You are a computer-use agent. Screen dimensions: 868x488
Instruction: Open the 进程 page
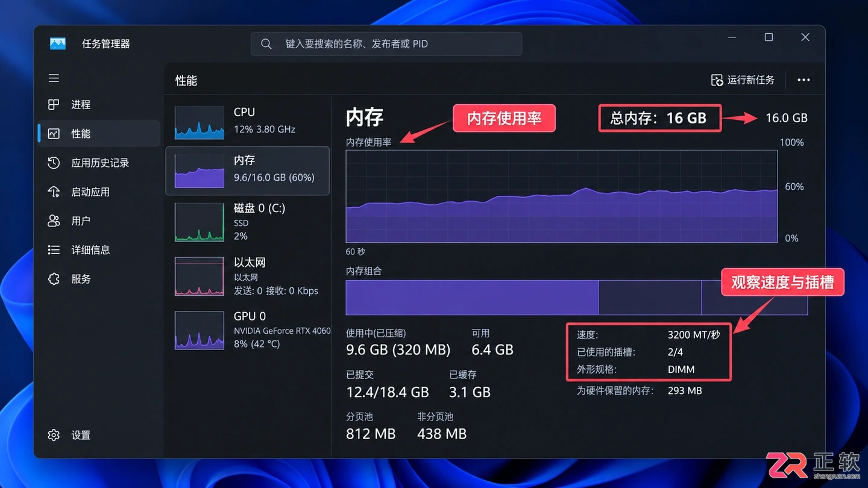99,104
